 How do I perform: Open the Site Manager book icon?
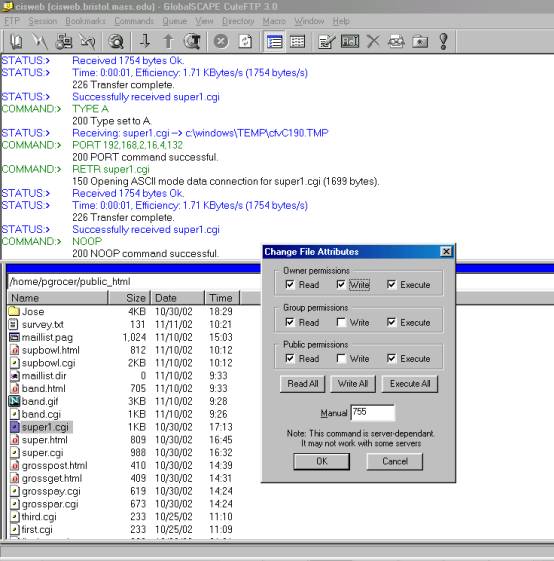click(16, 42)
